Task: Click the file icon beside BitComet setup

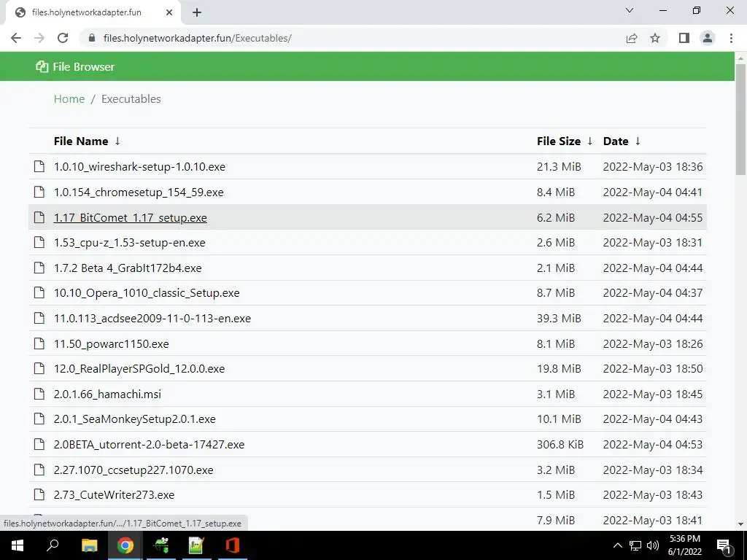Action: pyautogui.click(x=39, y=217)
